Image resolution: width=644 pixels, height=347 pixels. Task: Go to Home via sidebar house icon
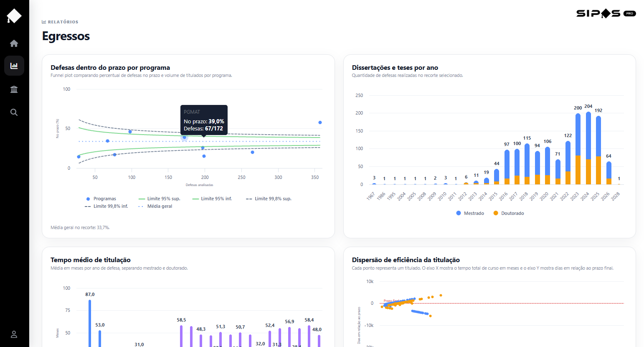(14, 43)
